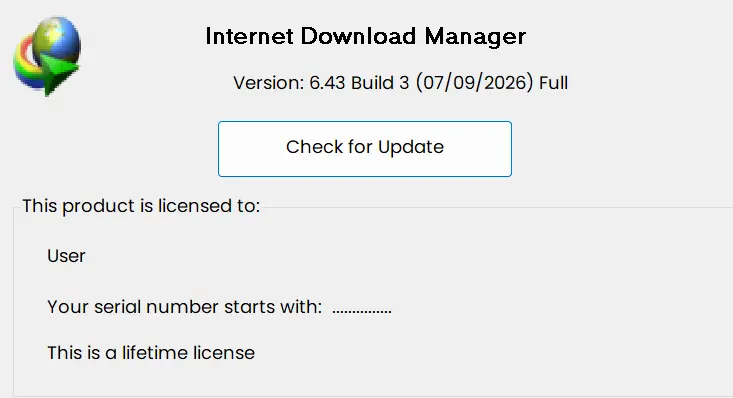Click the 'This product is licensed to:' label
This screenshot has height=398, width=733.
141,206
